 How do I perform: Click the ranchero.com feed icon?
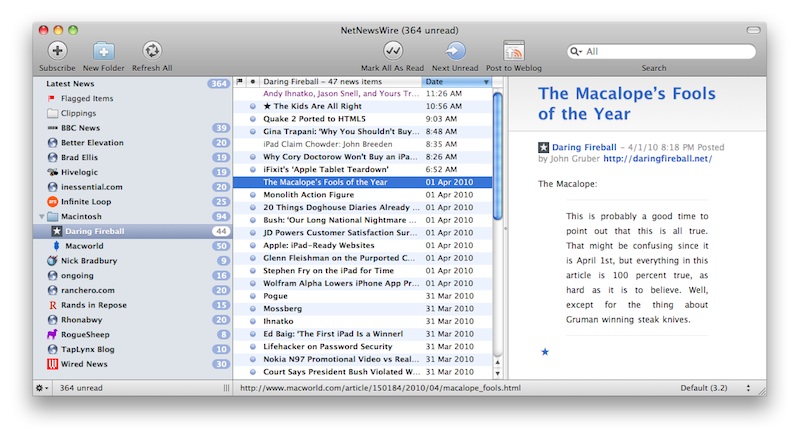[x=52, y=290]
